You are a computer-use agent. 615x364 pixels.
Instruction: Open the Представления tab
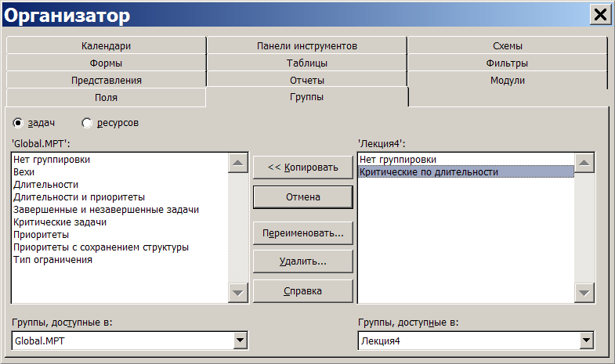pyautogui.click(x=106, y=81)
